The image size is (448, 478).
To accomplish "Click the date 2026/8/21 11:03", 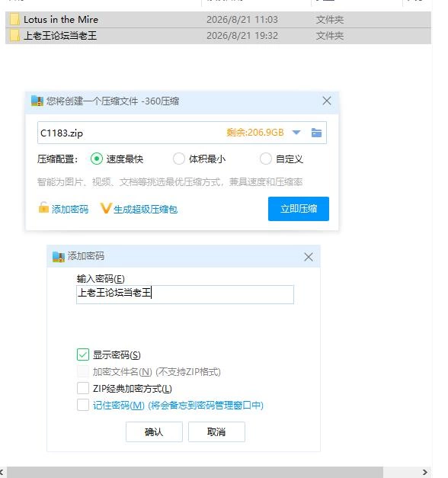I will click(x=242, y=20).
